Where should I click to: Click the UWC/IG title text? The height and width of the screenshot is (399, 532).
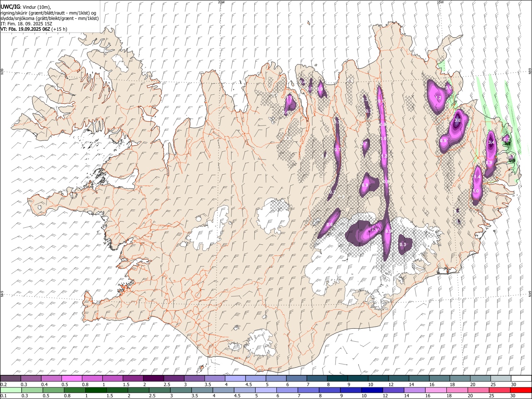(x=10, y=7)
